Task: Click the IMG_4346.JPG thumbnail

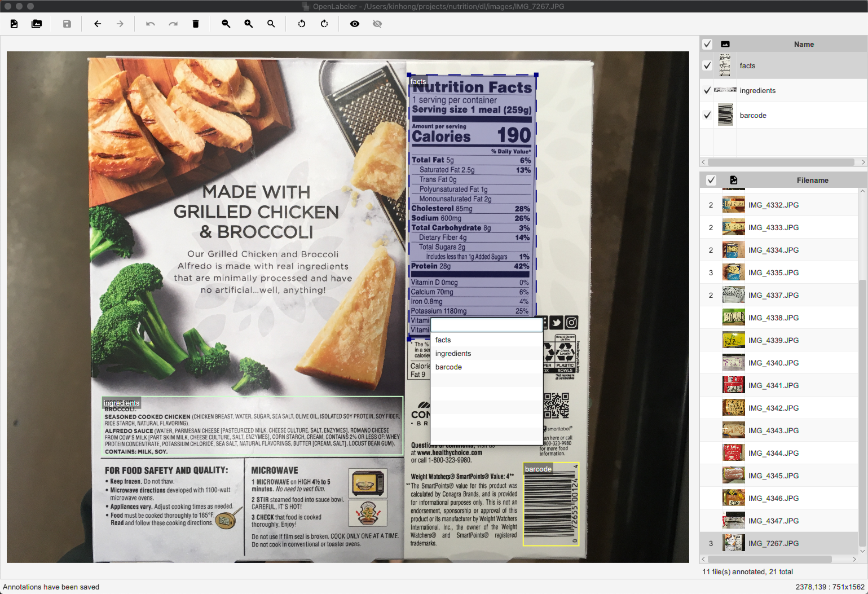Action: pyautogui.click(x=734, y=498)
